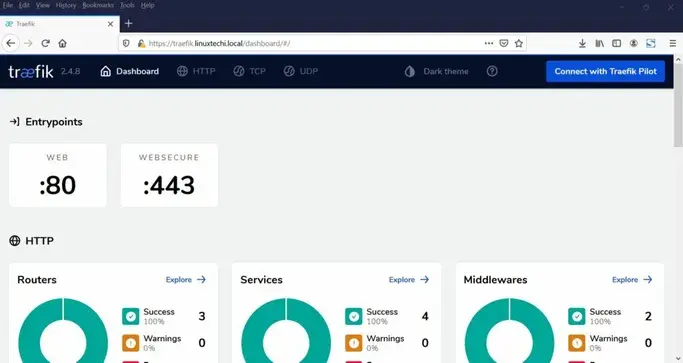The height and width of the screenshot is (363, 683).
Task: Toggle Dark theme
Action: pos(436,71)
